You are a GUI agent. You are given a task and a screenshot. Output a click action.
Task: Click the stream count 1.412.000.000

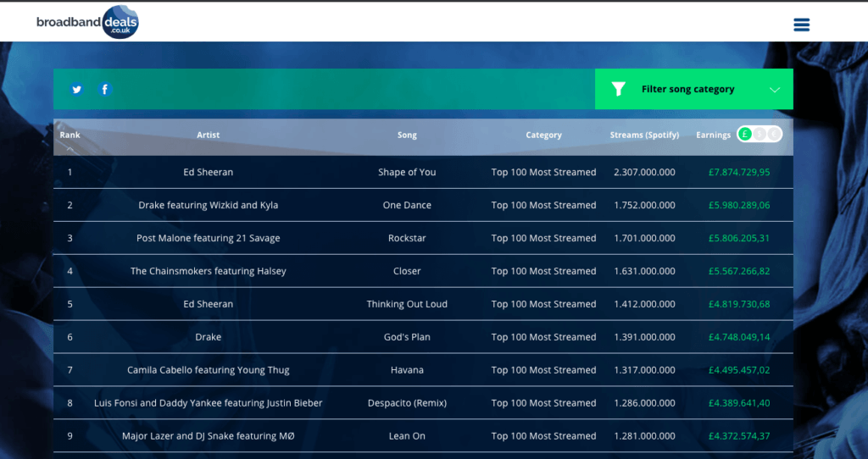tap(644, 304)
